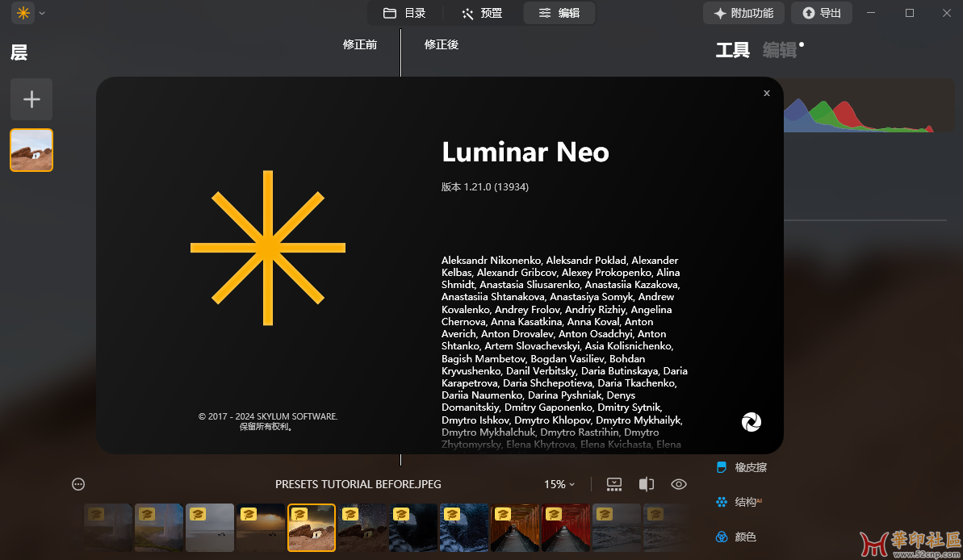963x560 pixels.
Task: Toggle the eye preview original icon
Action: (x=679, y=484)
